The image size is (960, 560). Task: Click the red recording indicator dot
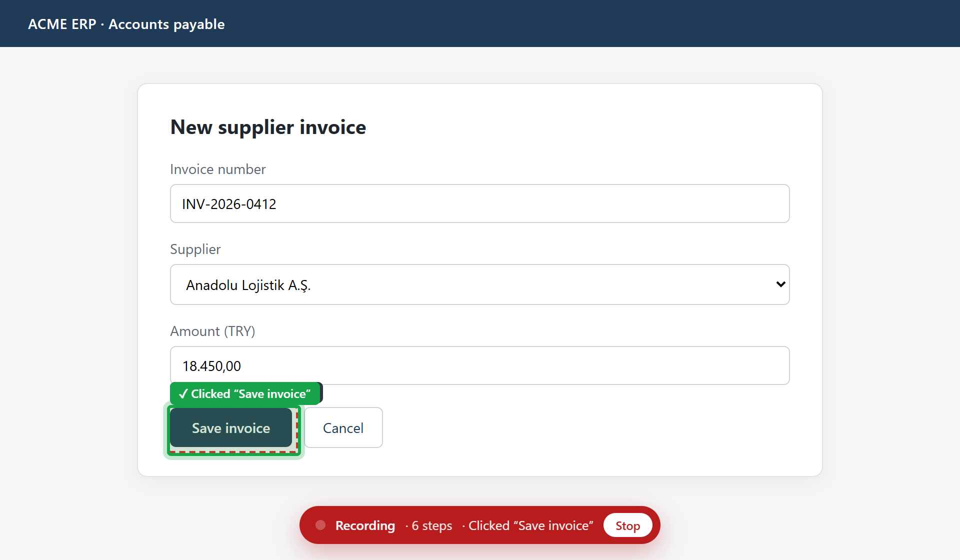pos(320,525)
